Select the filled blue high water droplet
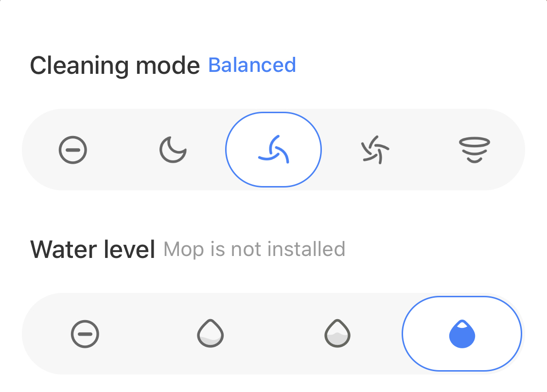This screenshot has height=392, width=547. coord(462,334)
